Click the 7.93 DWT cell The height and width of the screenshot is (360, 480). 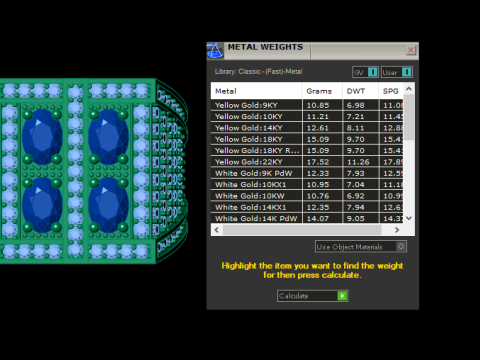coord(360,173)
